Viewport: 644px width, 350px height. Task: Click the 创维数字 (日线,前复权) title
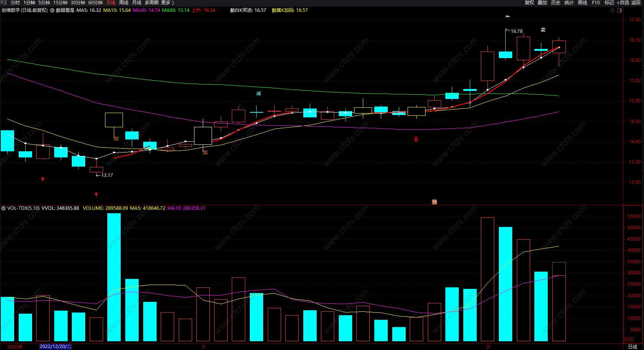pyautogui.click(x=24, y=10)
